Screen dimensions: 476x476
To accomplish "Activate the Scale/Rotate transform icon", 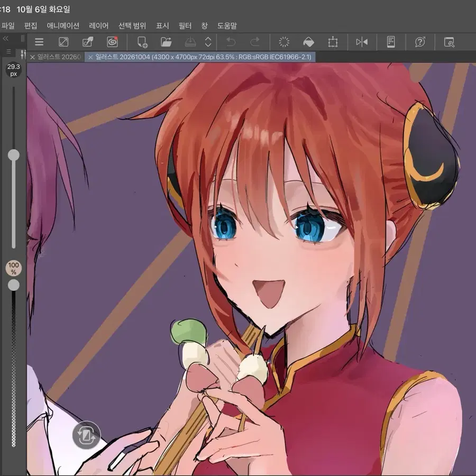I will [x=333, y=42].
